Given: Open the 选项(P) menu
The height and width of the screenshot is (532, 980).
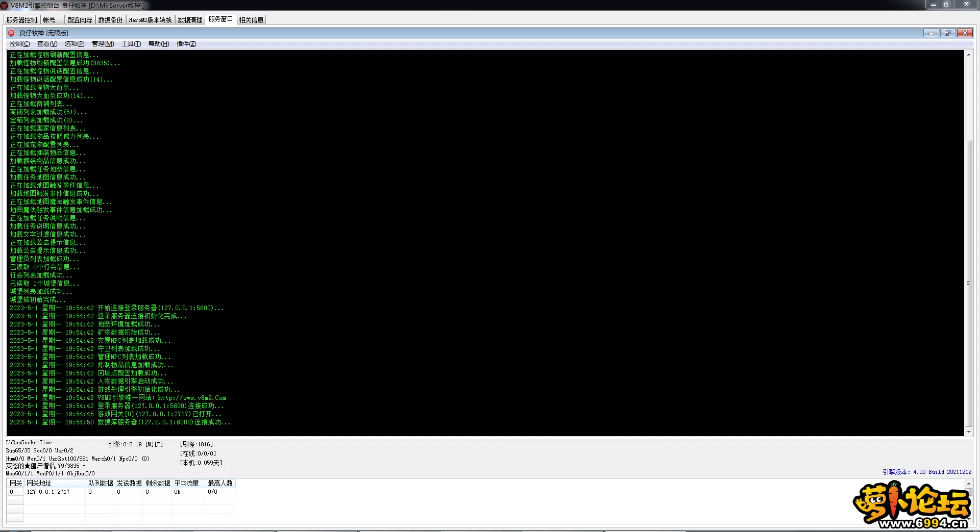Looking at the screenshot, I should pyautogui.click(x=75, y=44).
